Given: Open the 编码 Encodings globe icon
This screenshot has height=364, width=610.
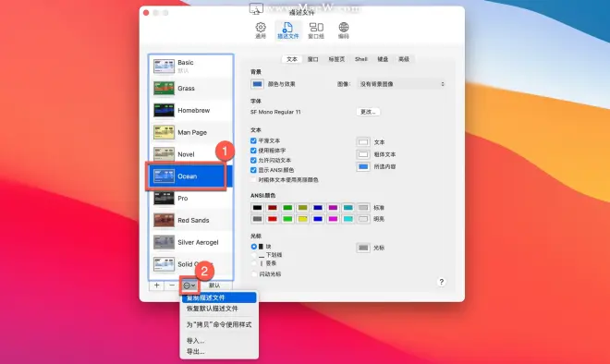Looking at the screenshot, I should click(x=344, y=30).
